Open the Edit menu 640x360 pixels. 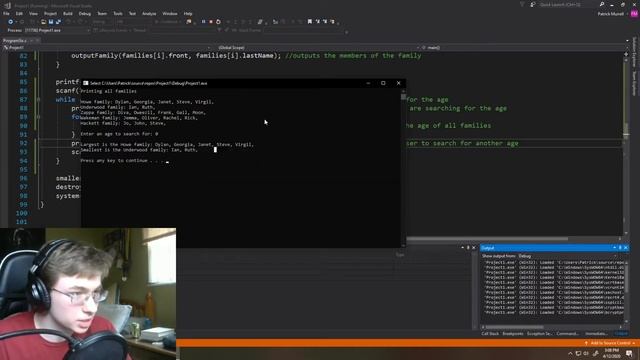19,13
